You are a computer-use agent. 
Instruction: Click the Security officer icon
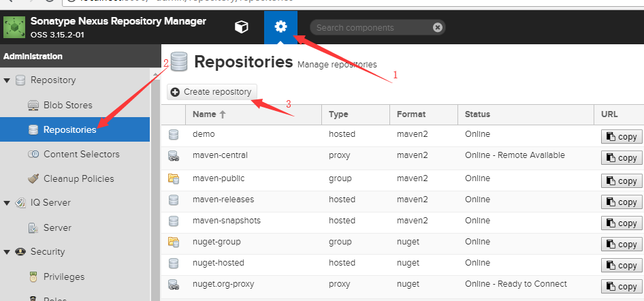tap(20, 252)
